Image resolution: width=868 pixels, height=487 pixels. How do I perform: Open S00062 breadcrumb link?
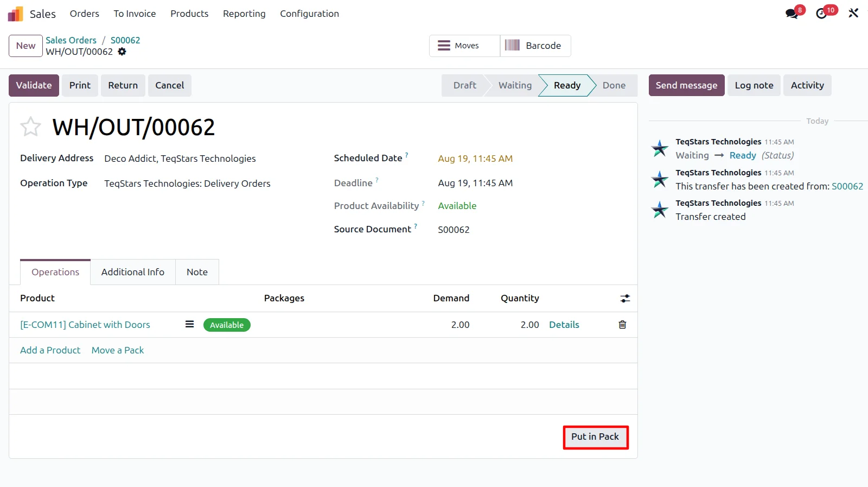coord(125,40)
